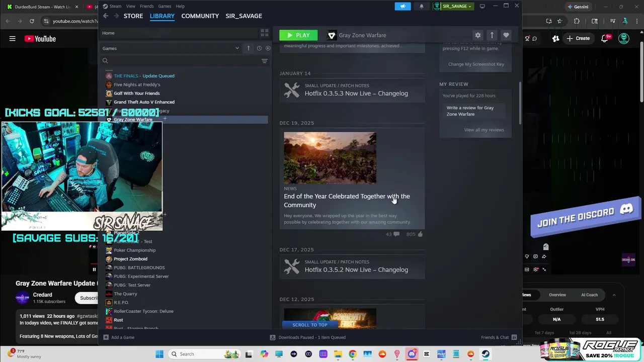Select PUBG: BATTLEGROUNDS in library
Screen dimensions: 644x362
[x=139, y=267]
